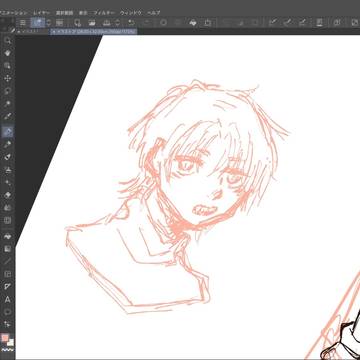Click the up-down arrows beside Save icon

[117, 23]
